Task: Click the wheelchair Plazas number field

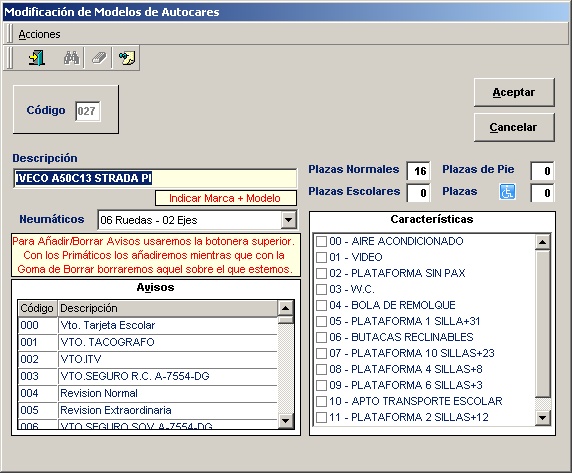Action: pos(542,193)
